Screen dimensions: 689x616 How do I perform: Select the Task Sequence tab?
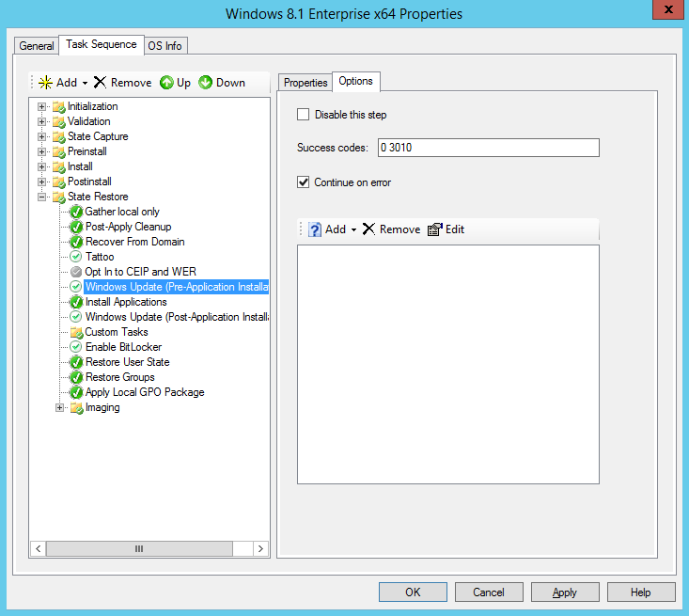click(x=102, y=44)
